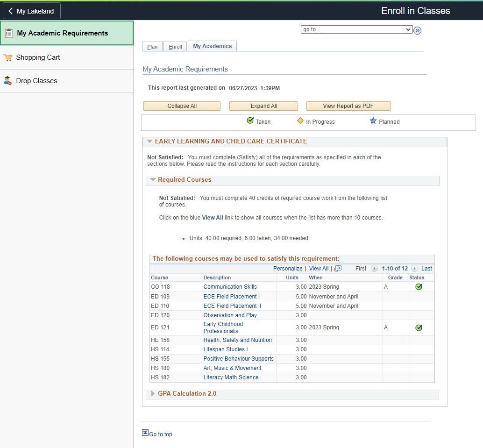Click the spreadsheet export icon near View All
The width and height of the screenshot is (483, 448).
[337, 269]
